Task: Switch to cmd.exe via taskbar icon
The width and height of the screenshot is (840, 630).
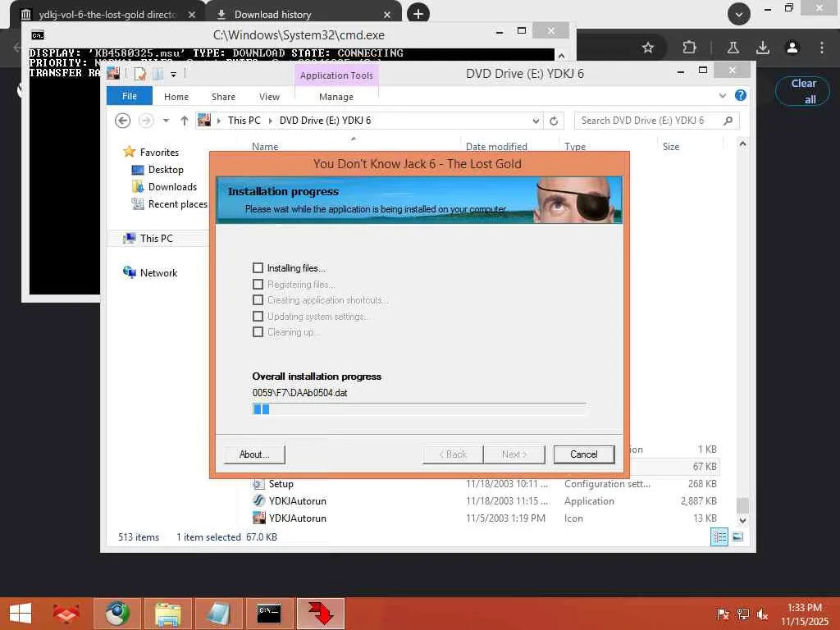Action: 269,614
